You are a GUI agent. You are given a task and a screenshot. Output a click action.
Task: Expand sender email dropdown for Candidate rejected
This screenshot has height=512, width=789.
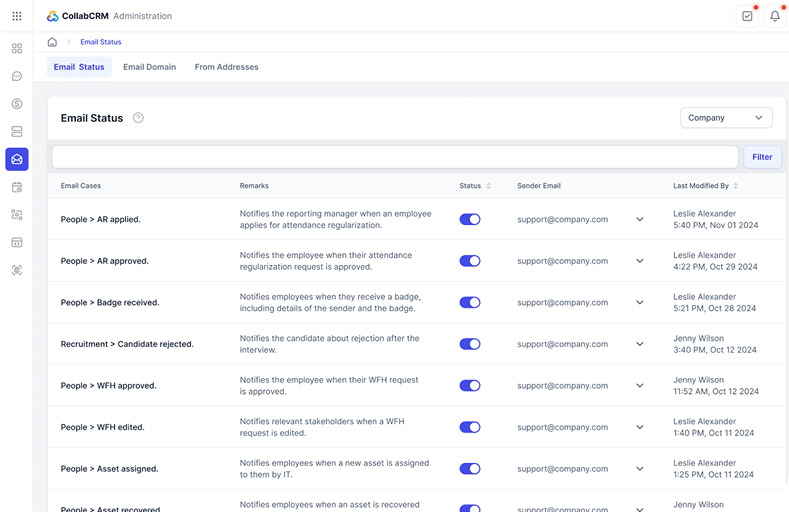(640, 344)
